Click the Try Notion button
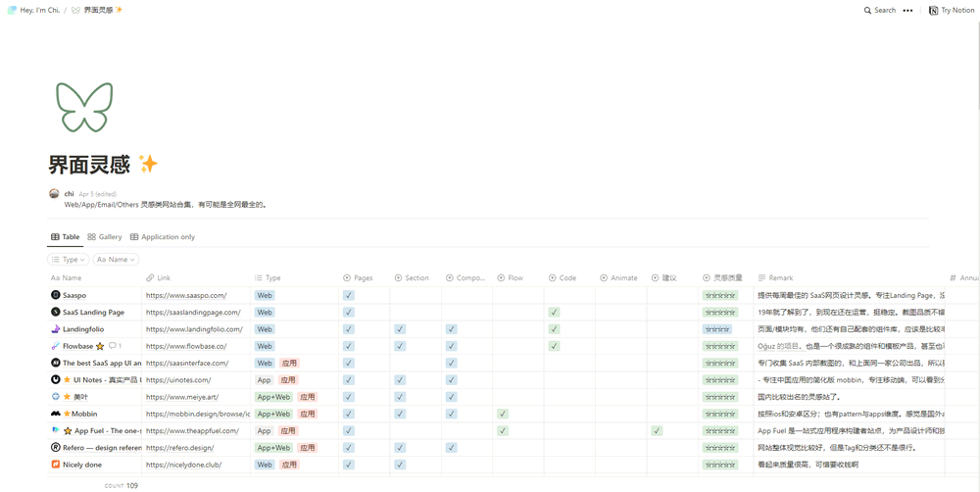Screen dimensions: 980x492 point(952,10)
